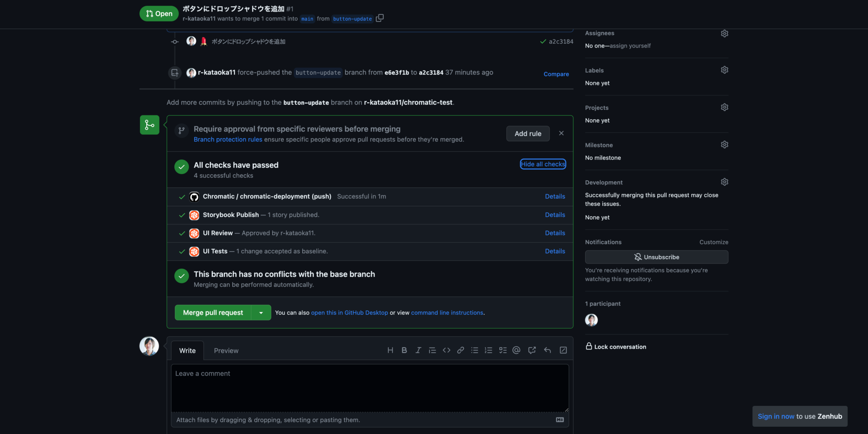Switch to the Write tab
This screenshot has width=868, height=434.
click(187, 350)
